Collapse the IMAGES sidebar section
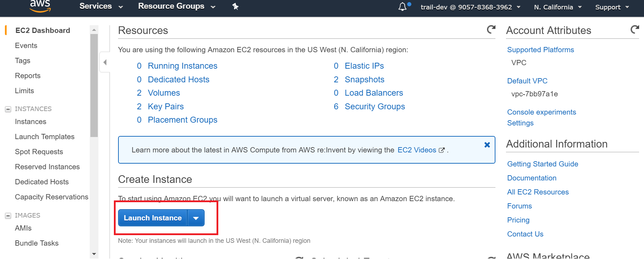Screen dimensions: 644x260 (8, 215)
